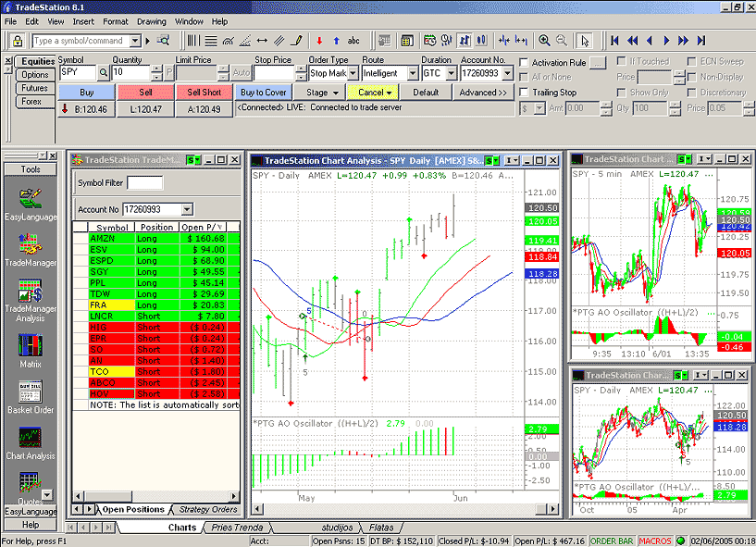The image size is (756, 547).
Task: Enable the Trailing Stop checkbox
Action: pos(524,93)
